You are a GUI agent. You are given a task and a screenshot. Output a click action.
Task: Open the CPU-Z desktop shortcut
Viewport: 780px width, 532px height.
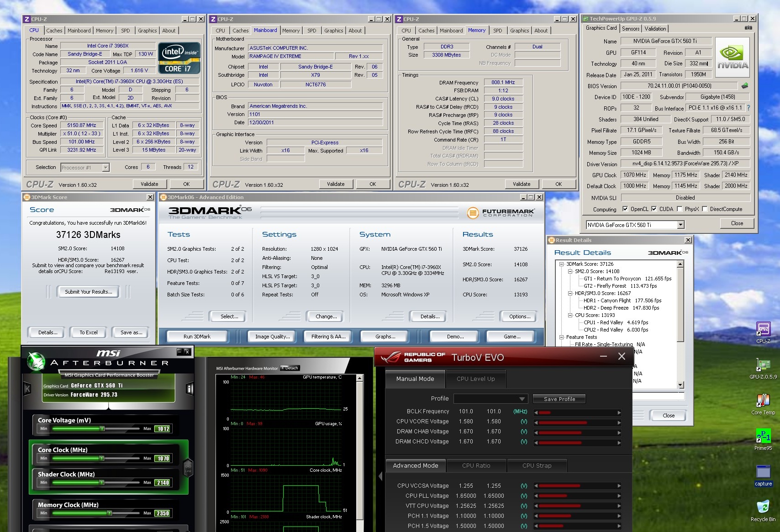coord(763,332)
